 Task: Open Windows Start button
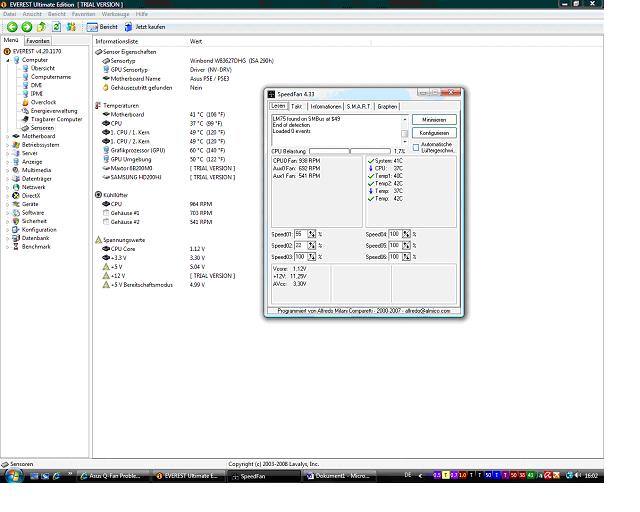coord(13,476)
